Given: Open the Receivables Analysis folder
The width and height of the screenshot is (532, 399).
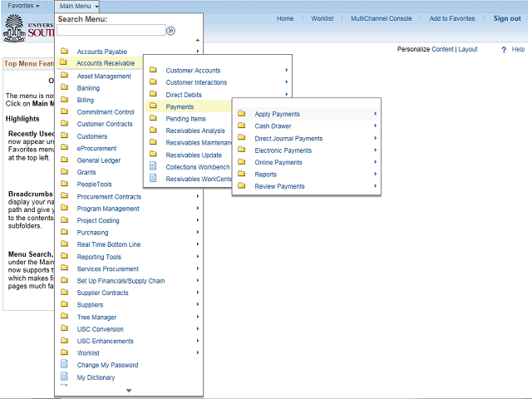Looking at the screenshot, I should [195, 131].
